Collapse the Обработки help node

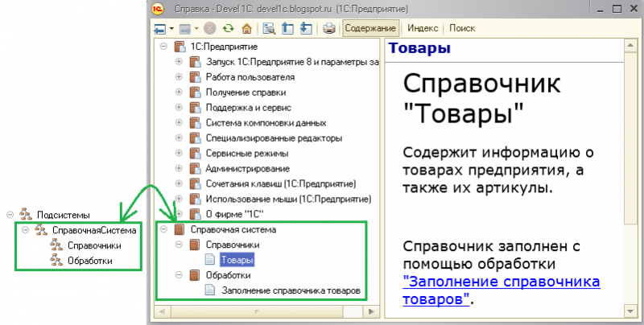(179, 275)
